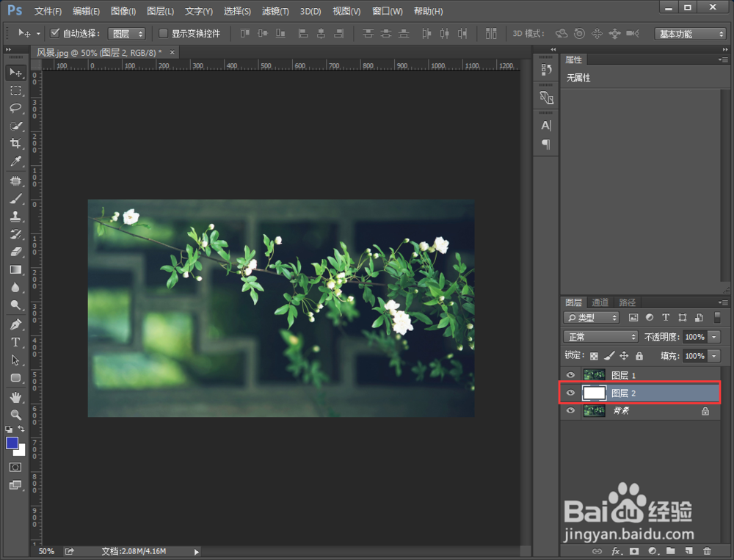734x560 pixels.
Task: Open the layer filter 类型 dropdown
Action: [591, 318]
